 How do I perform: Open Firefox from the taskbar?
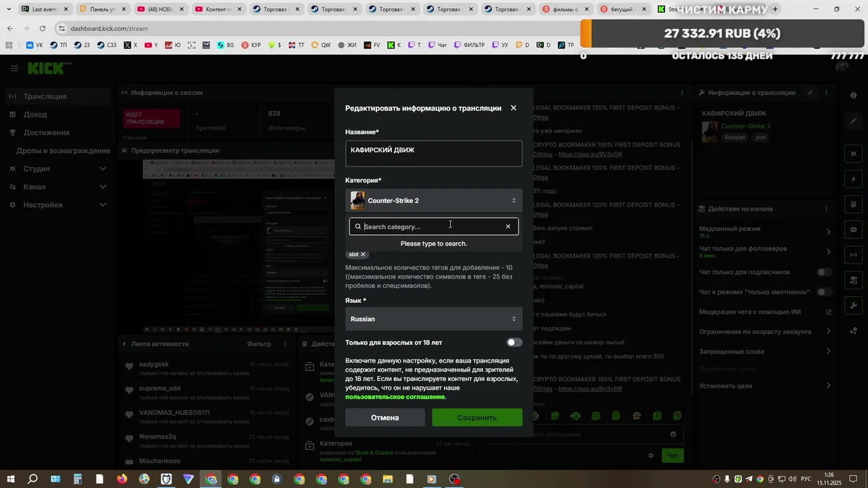click(122, 479)
